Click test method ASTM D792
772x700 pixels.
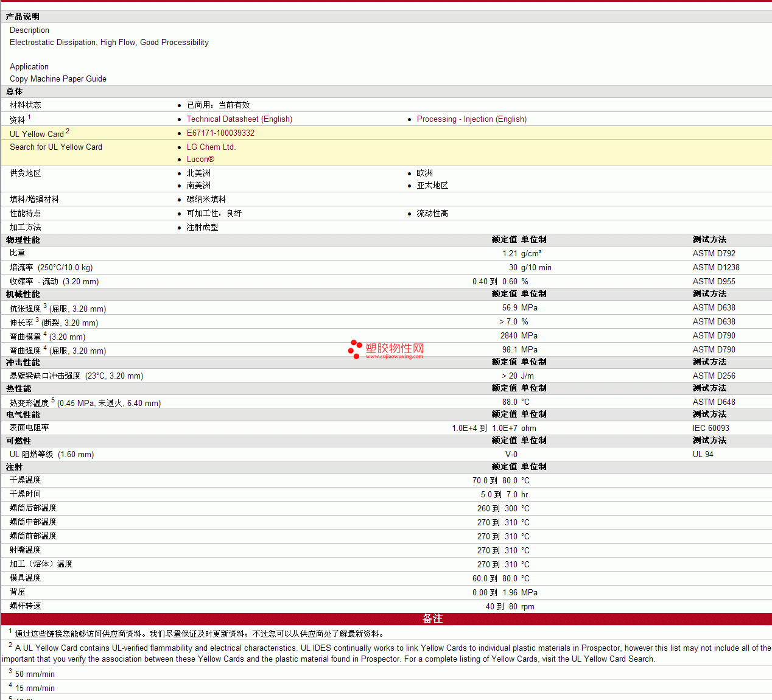pyautogui.click(x=714, y=254)
